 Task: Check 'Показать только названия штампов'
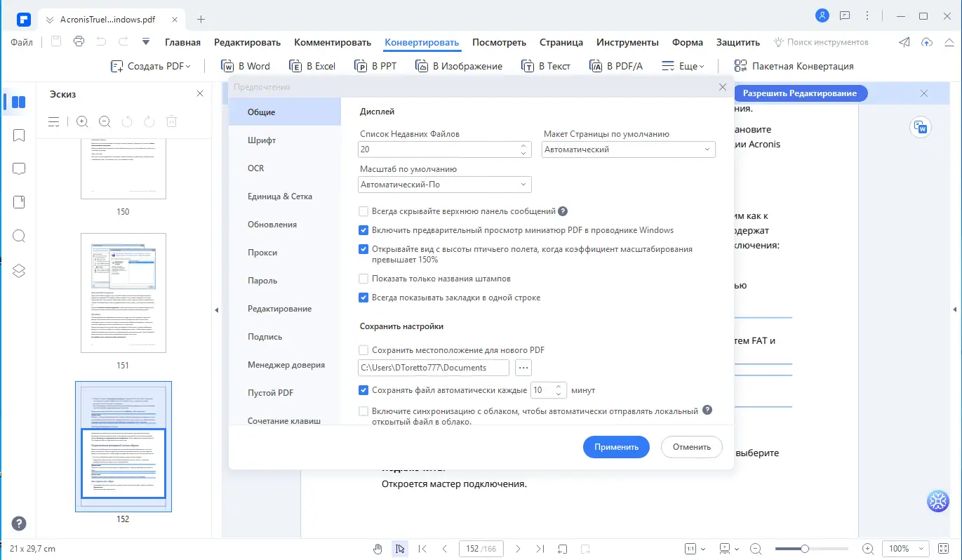point(363,279)
